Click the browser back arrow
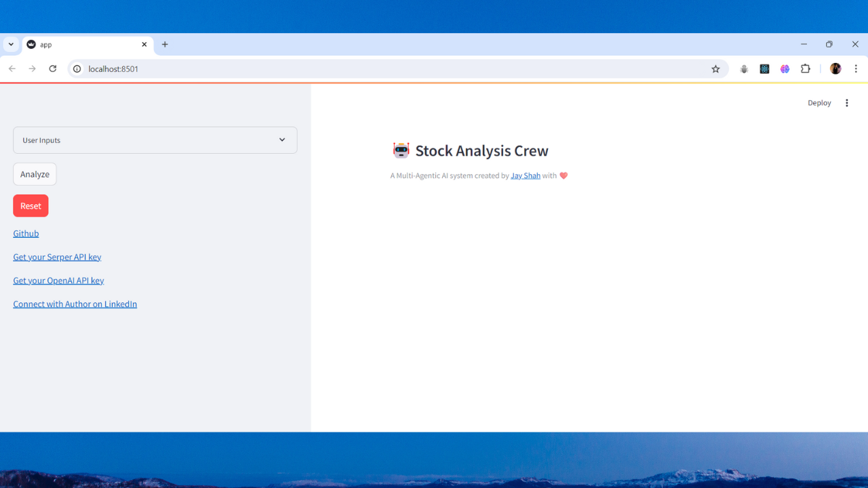This screenshot has height=488, width=868. pyautogui.click(x=12, y=68)
